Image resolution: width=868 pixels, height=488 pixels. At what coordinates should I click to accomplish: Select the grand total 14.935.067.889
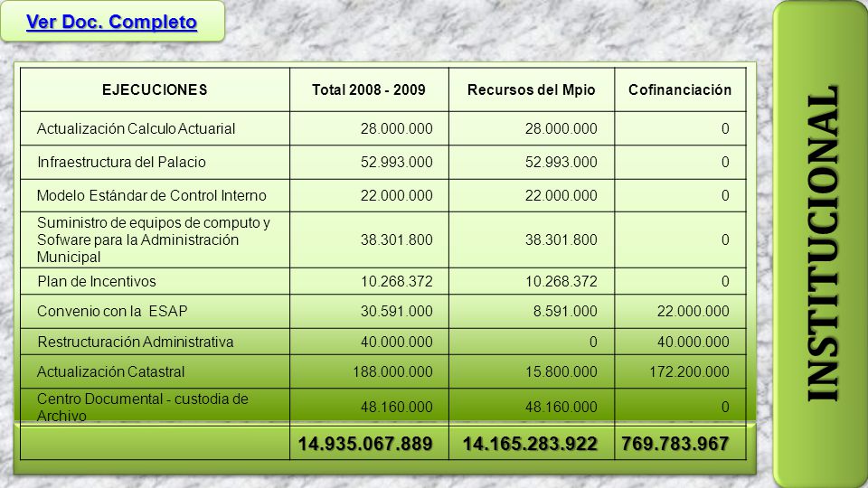pyautogui.click(x=365, y=444)
